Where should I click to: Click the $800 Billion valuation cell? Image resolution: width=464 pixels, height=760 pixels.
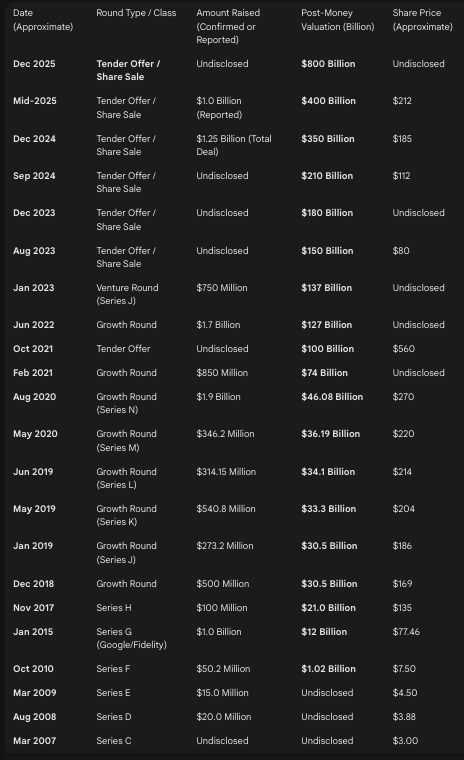pos(328,64)
